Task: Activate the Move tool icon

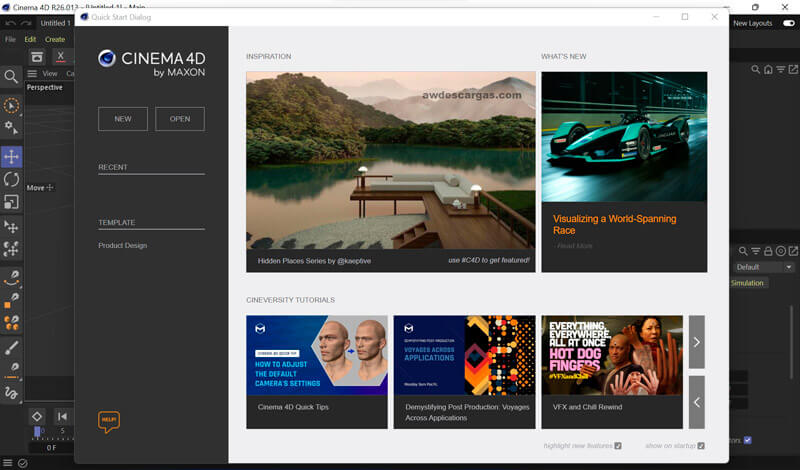Action: 11,157
